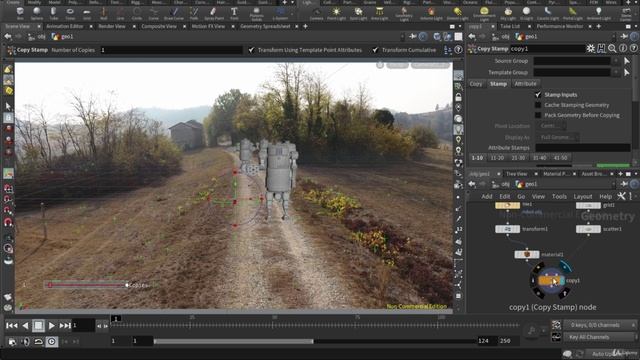Open Performance Monitor tab
640x360 pixels.
point(560,26)
